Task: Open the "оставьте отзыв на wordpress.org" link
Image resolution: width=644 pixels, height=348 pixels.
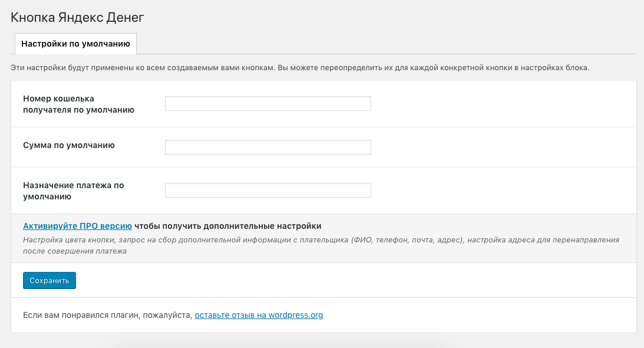Action: [259, 315]
